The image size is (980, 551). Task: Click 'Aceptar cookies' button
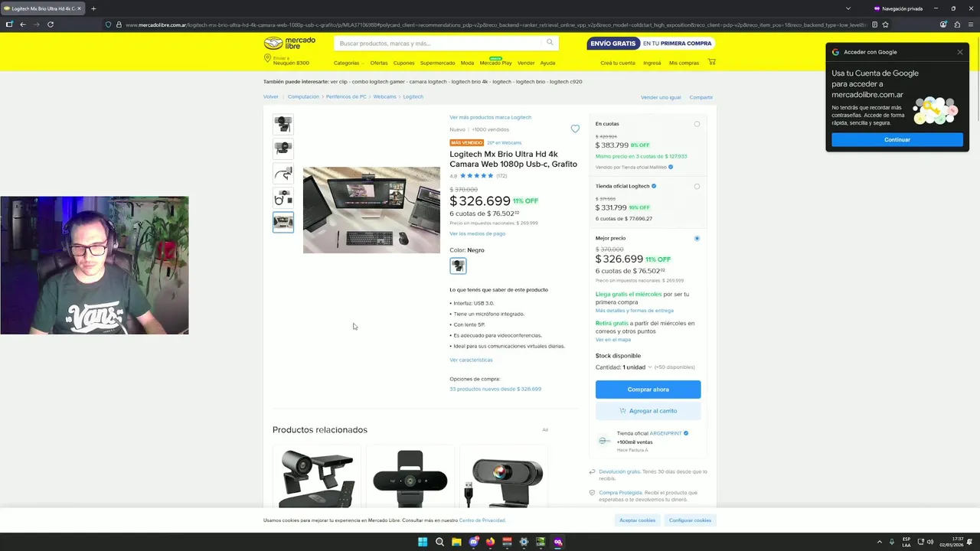point(637,520)
